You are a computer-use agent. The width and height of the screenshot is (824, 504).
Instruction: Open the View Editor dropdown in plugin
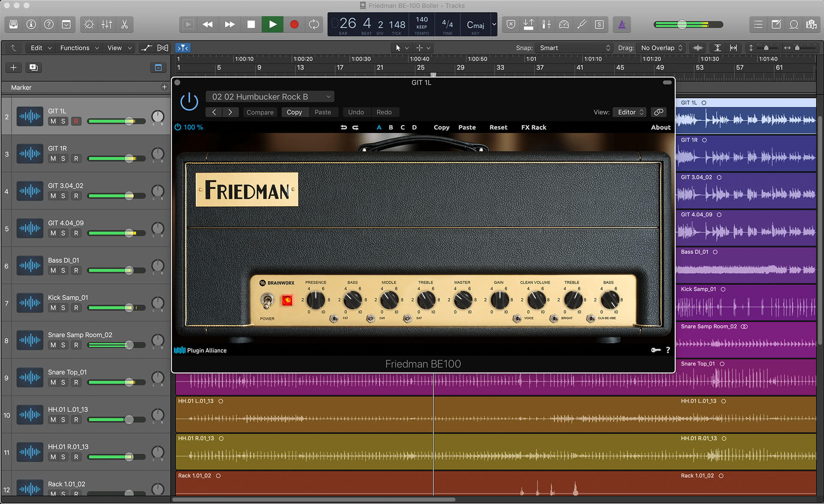(x=629, y=112)
